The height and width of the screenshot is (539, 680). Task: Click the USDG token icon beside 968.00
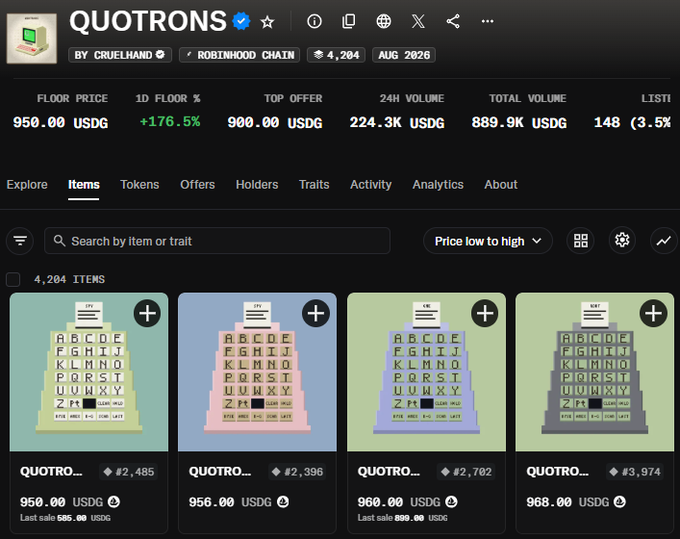click(x=620, y=502)
